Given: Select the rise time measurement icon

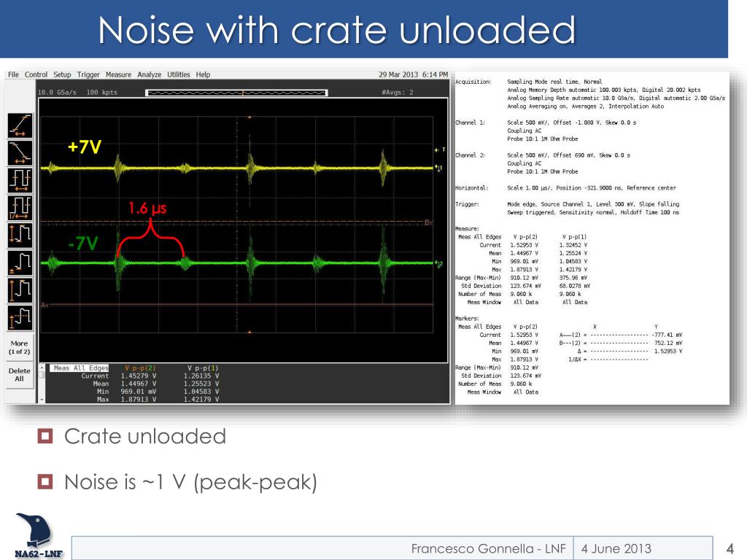Looking at the screenshot, I should (x=20, y=125).
